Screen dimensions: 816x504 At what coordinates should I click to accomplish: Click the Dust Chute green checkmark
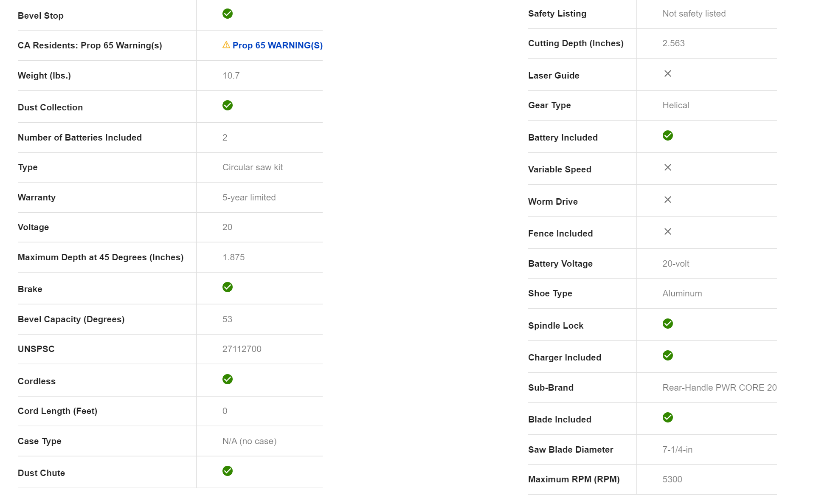tap(228, 471)
